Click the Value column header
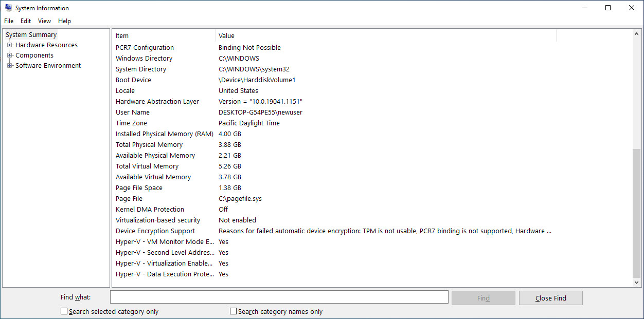Image resolution: width=644 pixels, height=319 pixels. click(386, 36)
